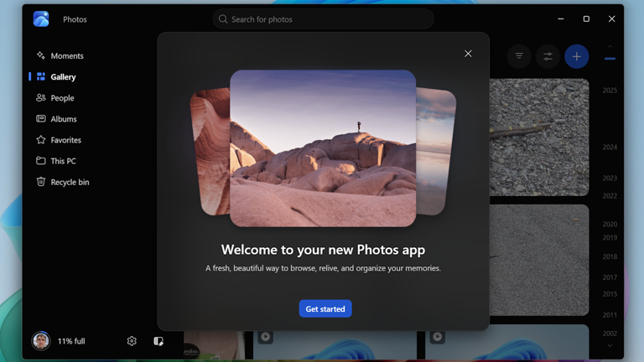Open the People section
The height and width of the screenshot is (362, 644).
(55, 98)
